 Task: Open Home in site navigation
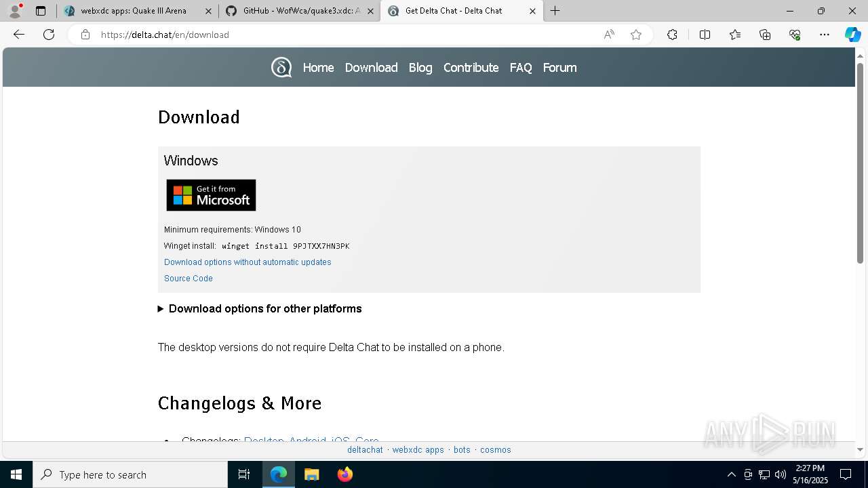(x=318, y=67)
